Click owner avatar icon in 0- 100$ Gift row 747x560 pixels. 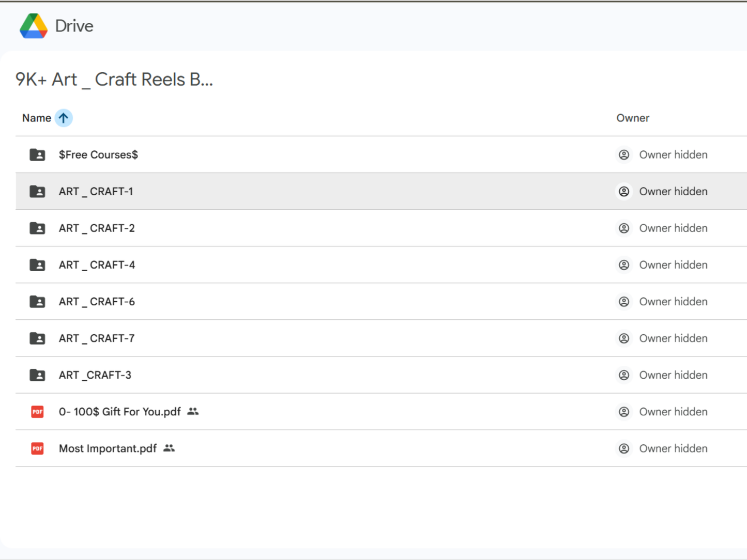(x=624, y=412)
